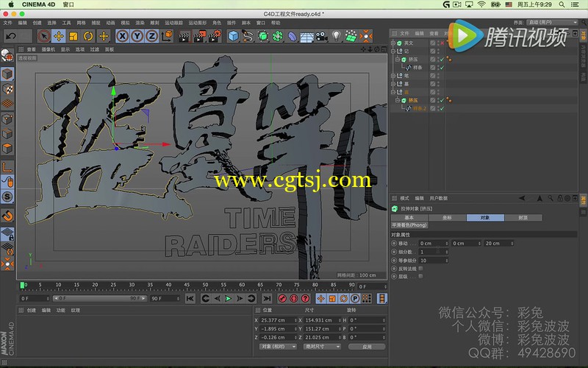
Task: Activate the Rotate tool in the toolbar
Action: pyautogui.click(x=88, y=36)
